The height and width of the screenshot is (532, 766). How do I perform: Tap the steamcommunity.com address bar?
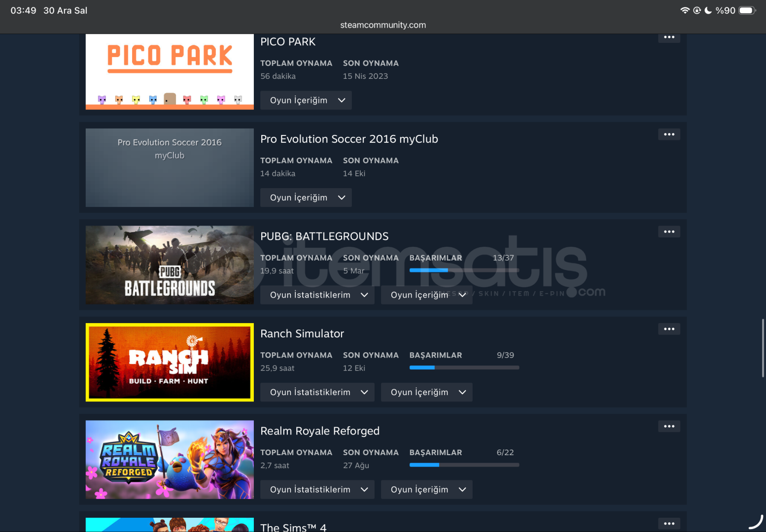point(383,25)
